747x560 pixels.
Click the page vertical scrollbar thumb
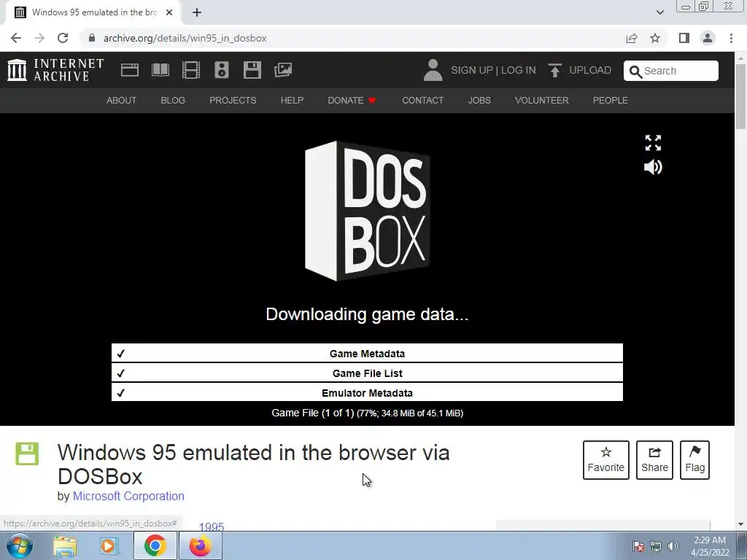tap(741, 96)
